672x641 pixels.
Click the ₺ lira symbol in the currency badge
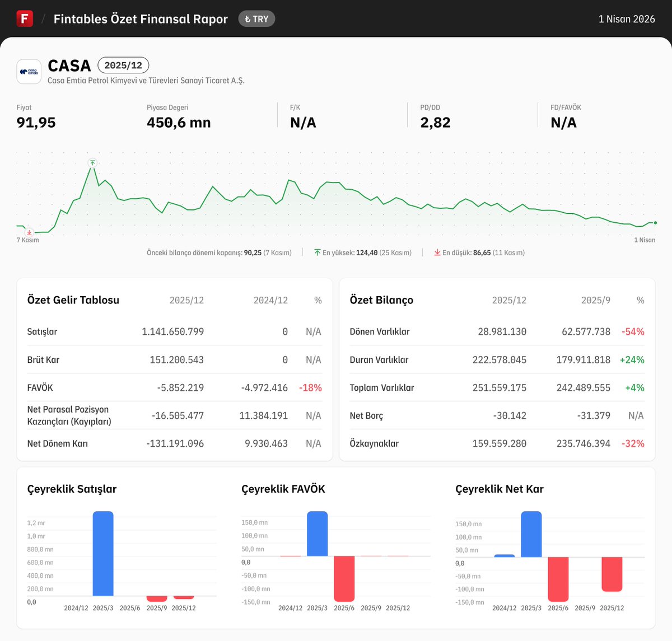[x=246, y=18]
